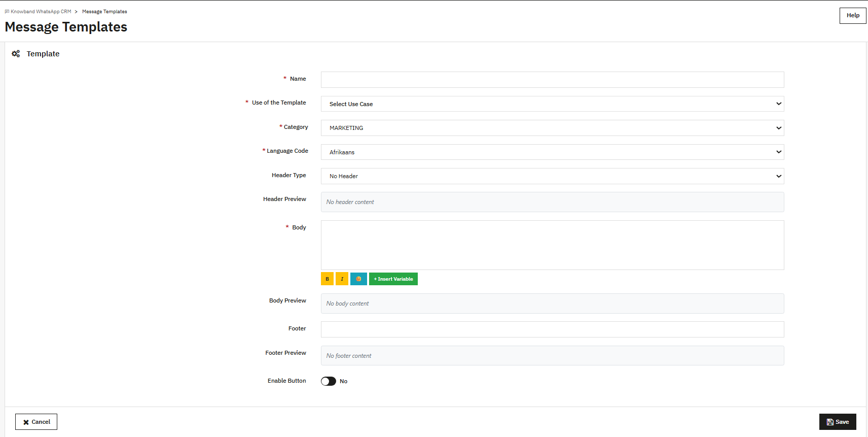Open the Category dropdown showing MARKETING
Screen dimensions: 868x437
coord(552,128)
